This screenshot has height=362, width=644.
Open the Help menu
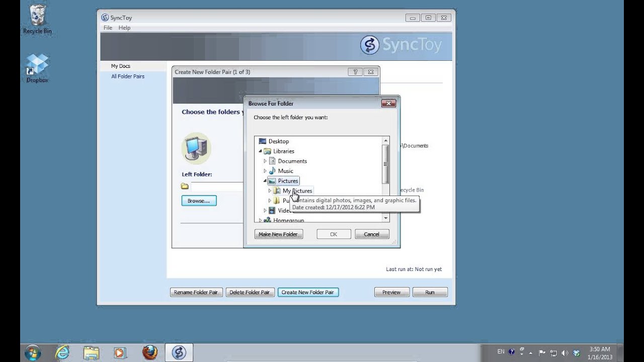pos(124,28)
